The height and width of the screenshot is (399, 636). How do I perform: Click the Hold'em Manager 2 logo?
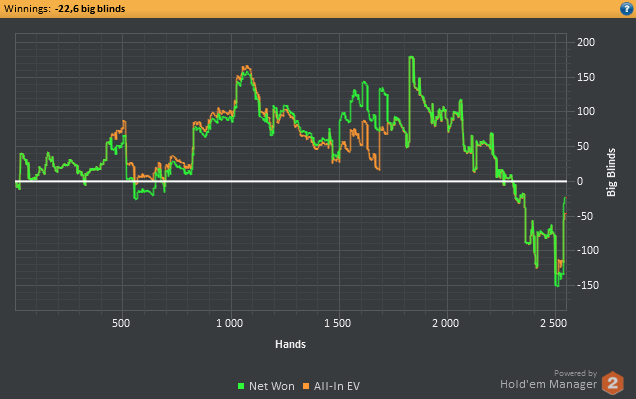click(x=612, y=382)
